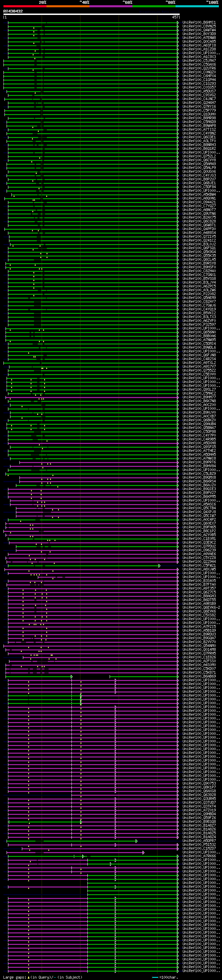
Task: Click label UniRef100_C1MZD7
Action: pyautogui.click(x=199, y=848)
